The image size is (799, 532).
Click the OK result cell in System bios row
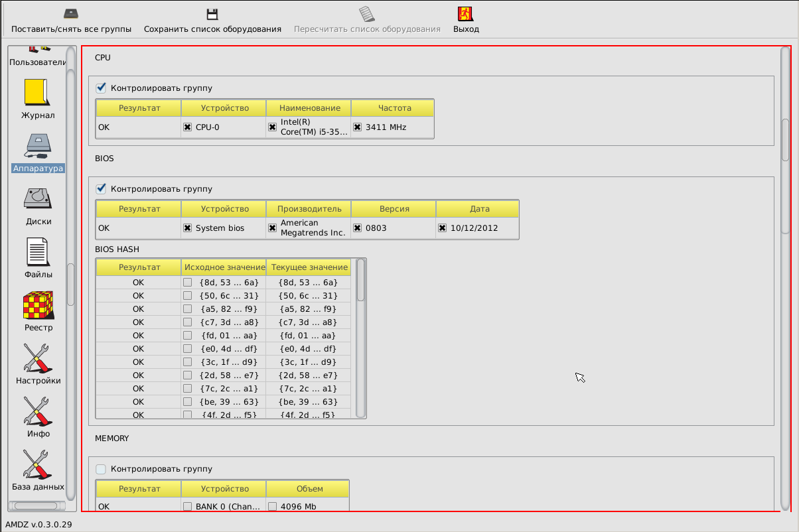(x=138, y=228)
